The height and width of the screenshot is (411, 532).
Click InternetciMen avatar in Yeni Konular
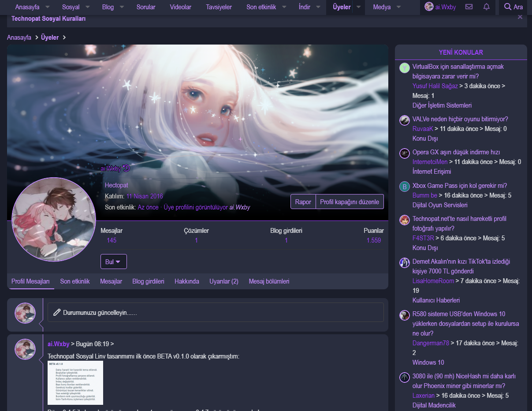click(x=405, y=153)
